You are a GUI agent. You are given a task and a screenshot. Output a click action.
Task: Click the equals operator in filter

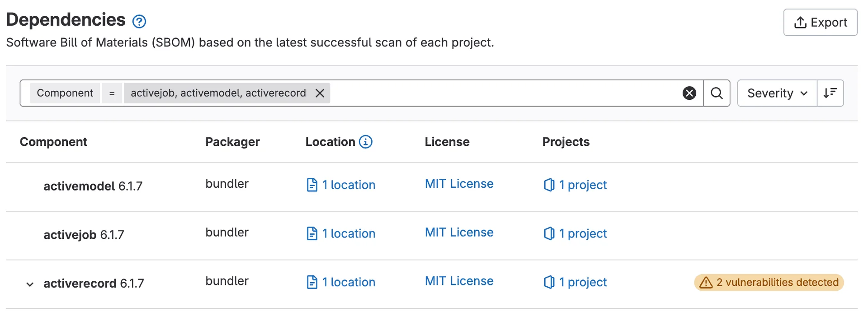(112, 93)
